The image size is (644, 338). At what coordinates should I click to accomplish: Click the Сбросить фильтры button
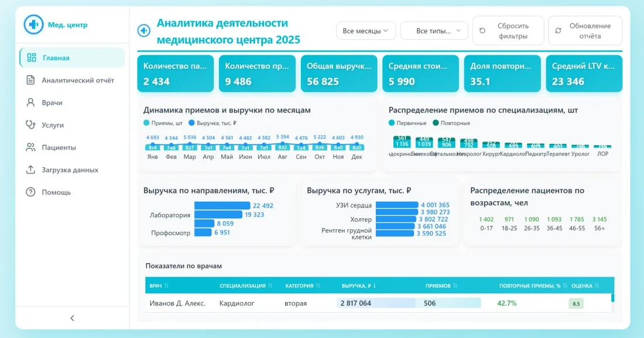[x=508, y=31]
